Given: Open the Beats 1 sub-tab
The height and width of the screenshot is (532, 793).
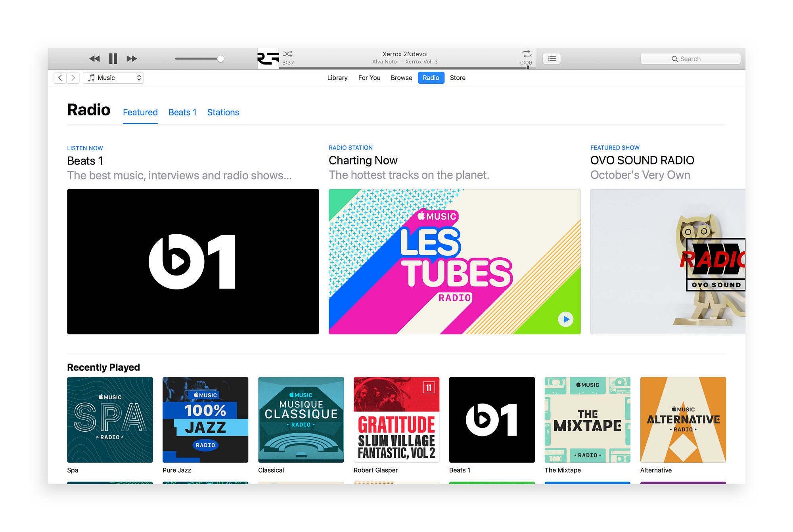Looking at the screenshot, I should (x=182, y=113).
